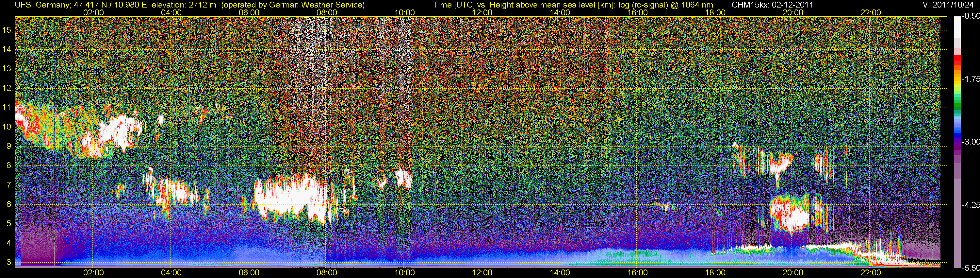Screen dimensions: 980x278
Task: Click the 08:00 label on the top time axis
Action: coord(327,12)
